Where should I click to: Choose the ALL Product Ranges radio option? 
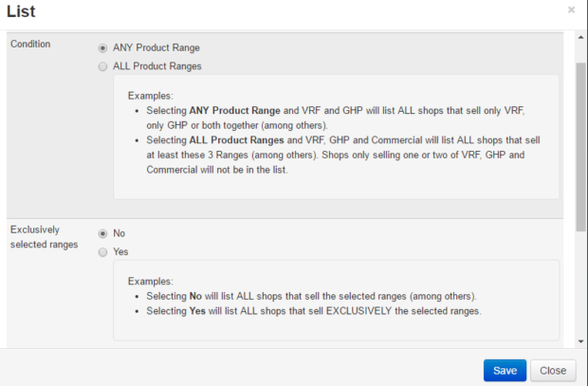[102, 66]
